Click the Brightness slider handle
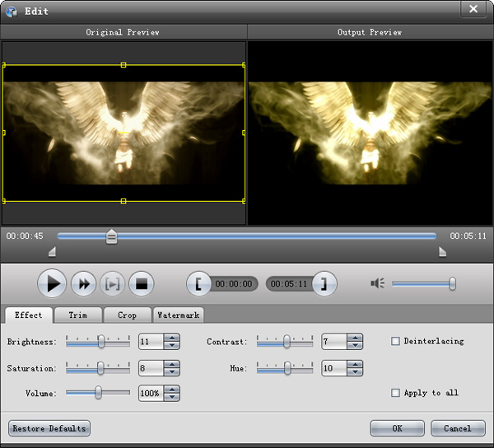 [101, 342]
